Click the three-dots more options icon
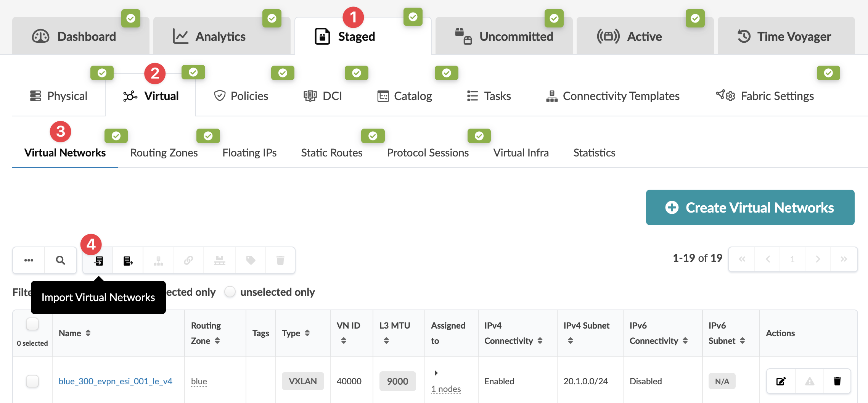Viewport: 868px width, 403px height. (x=29, y=260)
